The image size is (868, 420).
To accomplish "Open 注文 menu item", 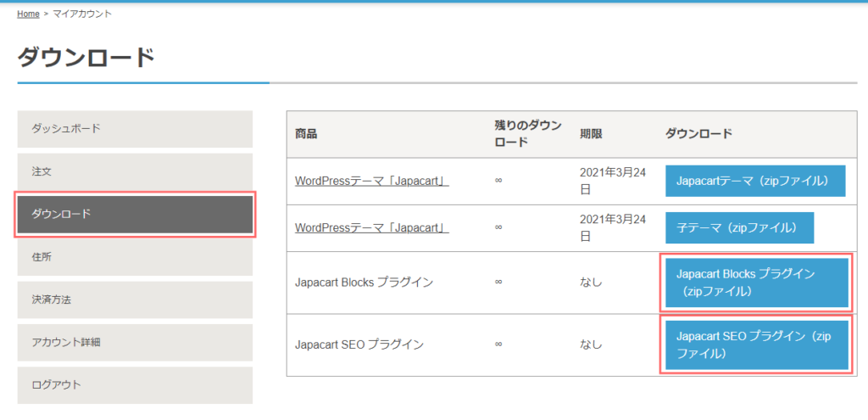I will point(135,171).
